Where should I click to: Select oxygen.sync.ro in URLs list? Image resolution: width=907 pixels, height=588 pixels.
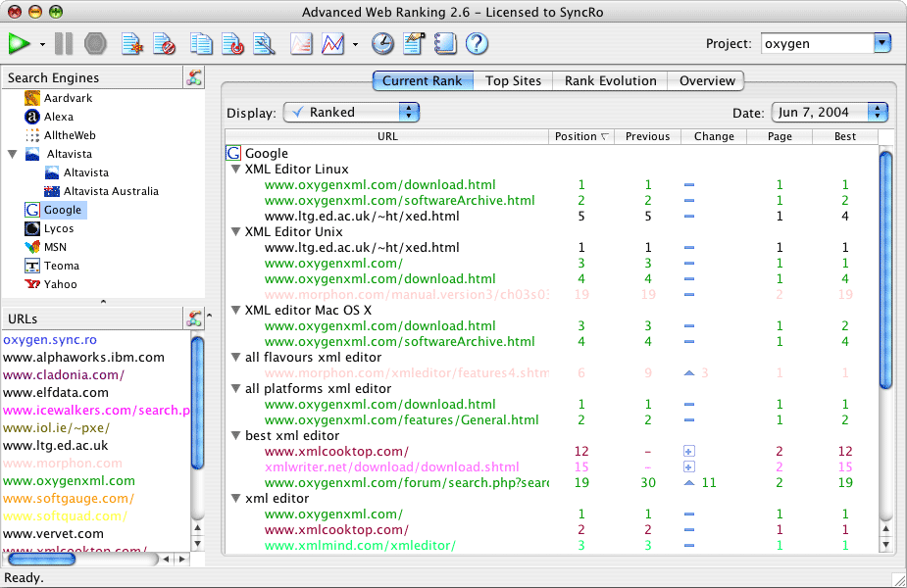(x=50, y=340)
